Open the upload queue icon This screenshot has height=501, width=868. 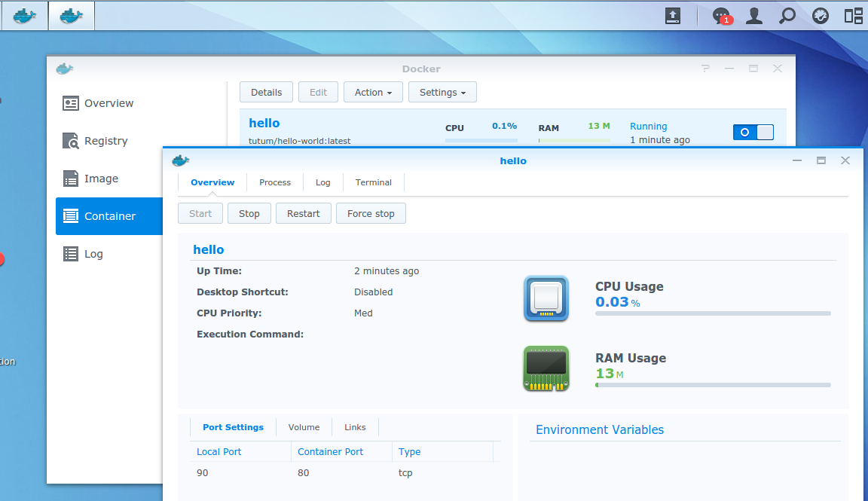[x=673, y=16]
